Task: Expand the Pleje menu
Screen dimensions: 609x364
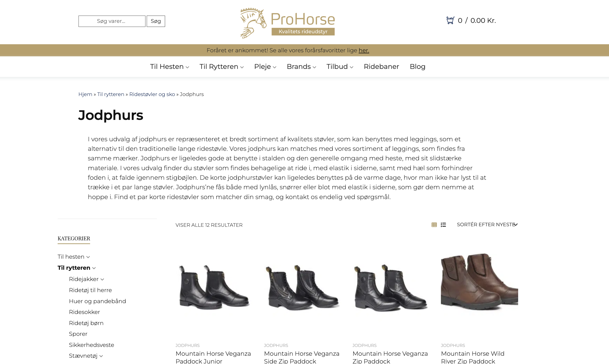Action: pos(265,67)
